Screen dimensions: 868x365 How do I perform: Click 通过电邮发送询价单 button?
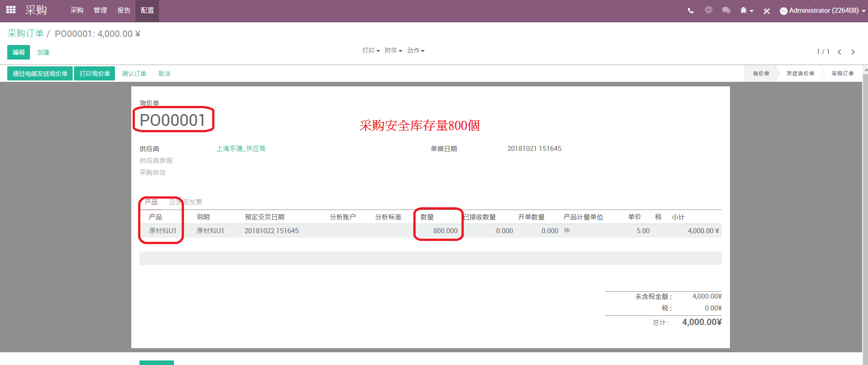click(x=40, y=74)
